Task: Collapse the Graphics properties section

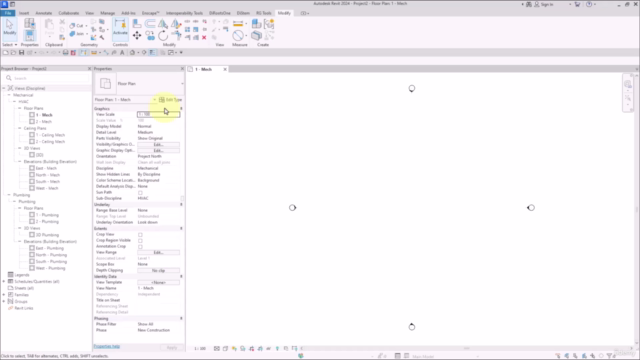Action: [x=181, y=109]
